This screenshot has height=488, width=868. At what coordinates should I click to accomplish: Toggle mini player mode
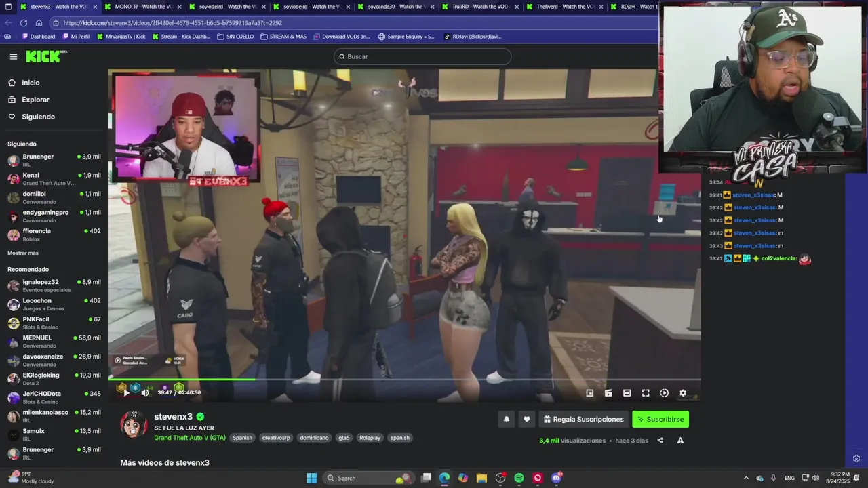590,393
